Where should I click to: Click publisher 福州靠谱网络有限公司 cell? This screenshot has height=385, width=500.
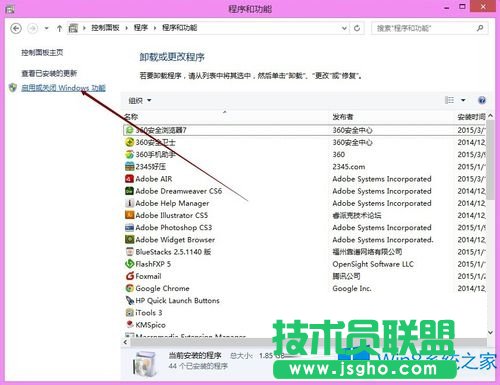tap(367, 252)
